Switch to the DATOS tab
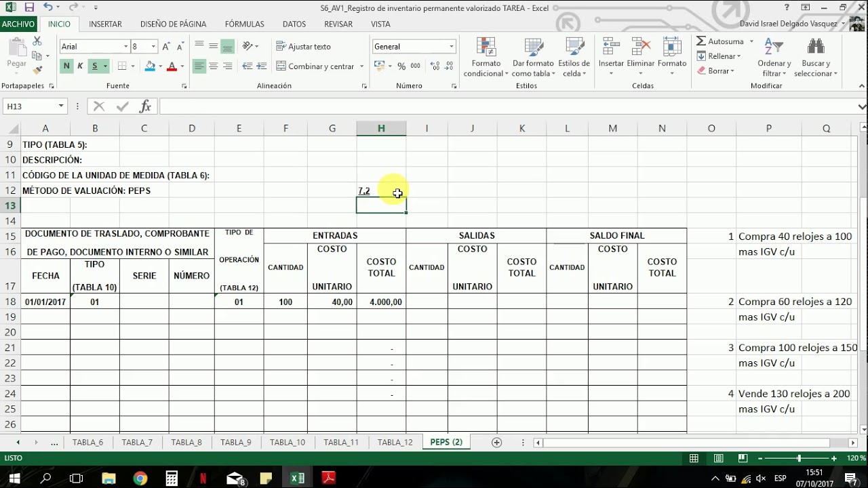 point(294,24)
